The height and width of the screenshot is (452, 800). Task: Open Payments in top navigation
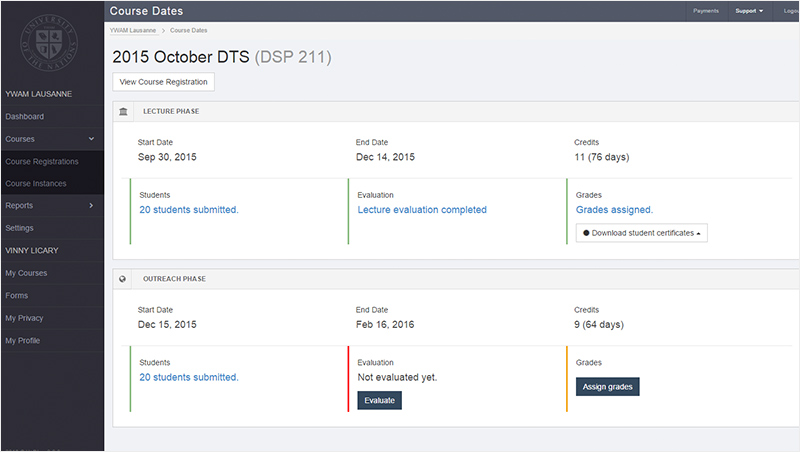click(706, 11)
